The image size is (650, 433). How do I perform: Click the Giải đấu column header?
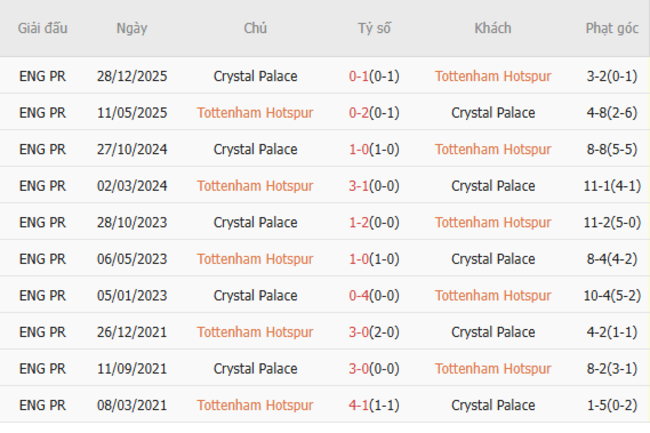coord(43,28)
